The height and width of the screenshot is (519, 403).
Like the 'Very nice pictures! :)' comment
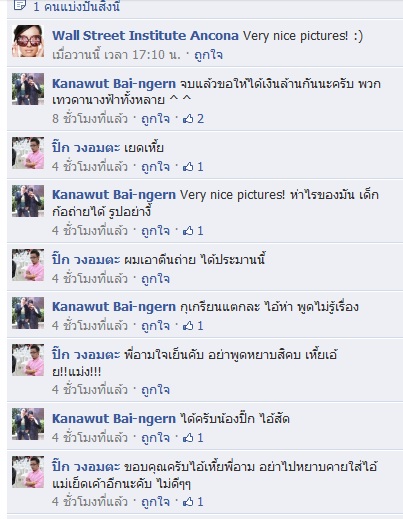(208, 55)
